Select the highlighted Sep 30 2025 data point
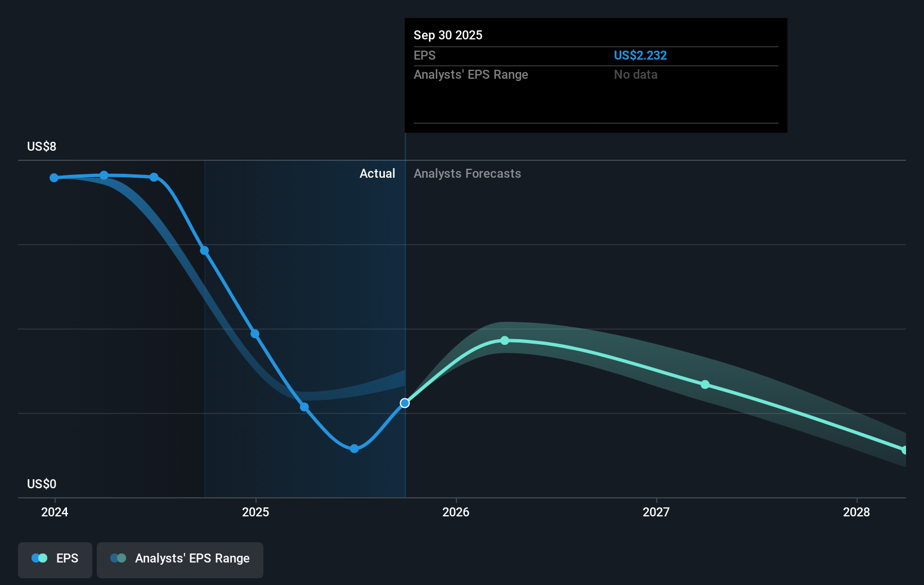The image size is (924, 585). (405, 403)
